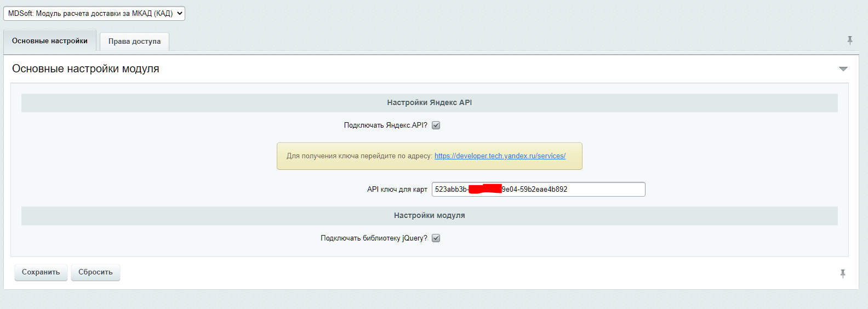Click the Основные настройки модуля heading

pos(85,69)
